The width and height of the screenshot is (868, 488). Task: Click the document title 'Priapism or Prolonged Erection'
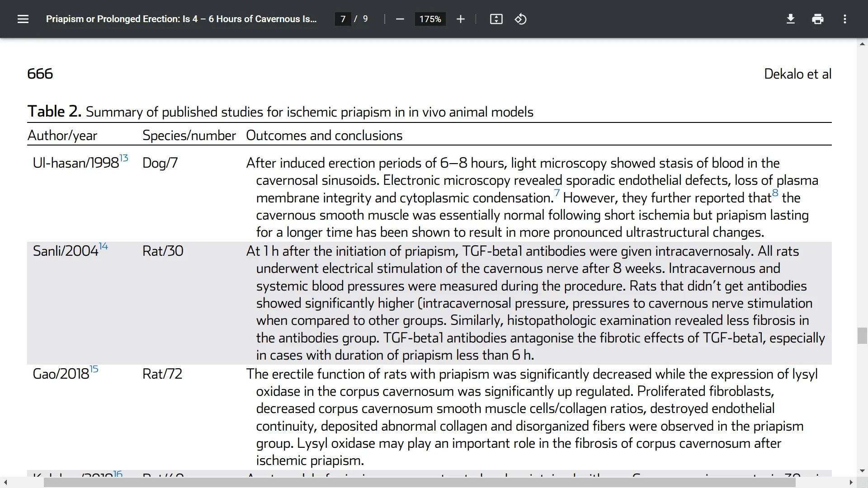181,19
